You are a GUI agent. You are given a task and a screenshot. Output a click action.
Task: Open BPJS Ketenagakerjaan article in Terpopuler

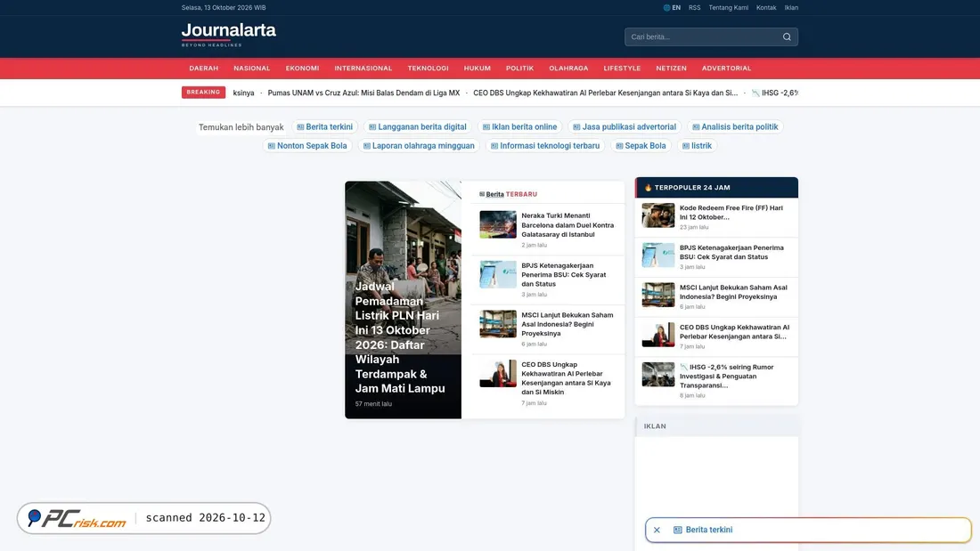tap(731, 253)
